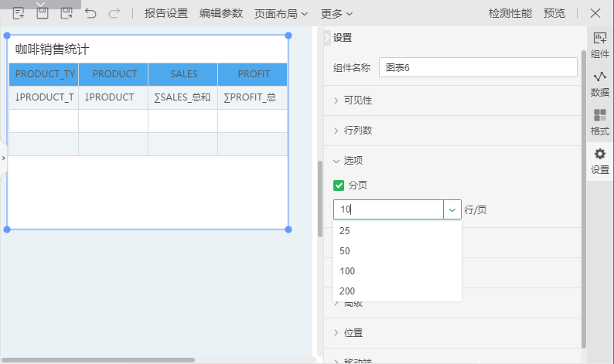Open the 格式 (format) sidebar panel

(600, 123)
